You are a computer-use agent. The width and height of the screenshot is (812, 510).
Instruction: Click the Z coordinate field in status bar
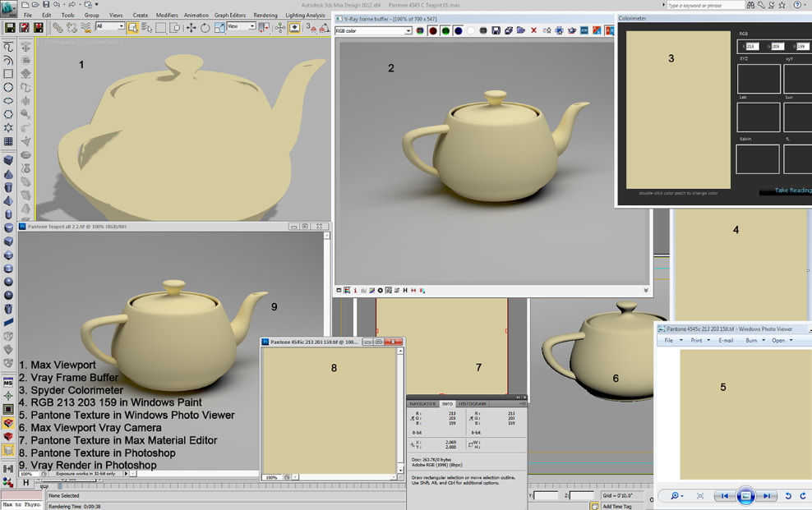pos(582,495)
